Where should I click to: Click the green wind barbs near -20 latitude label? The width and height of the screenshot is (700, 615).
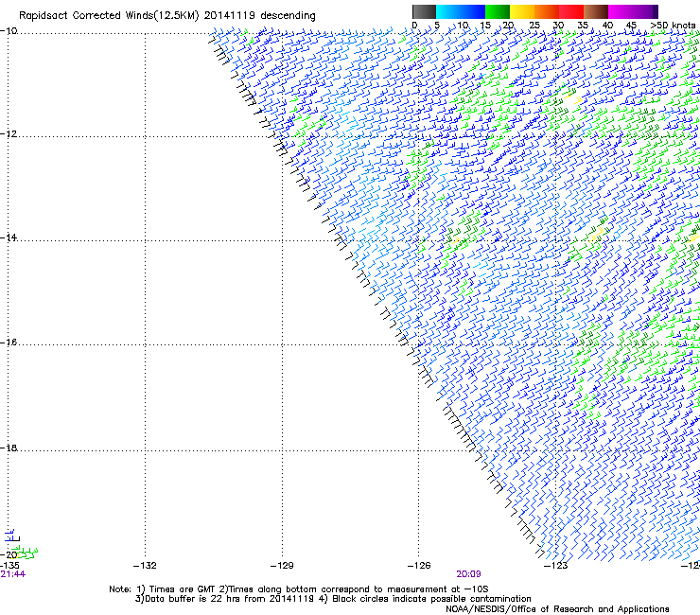pos(26,553)
